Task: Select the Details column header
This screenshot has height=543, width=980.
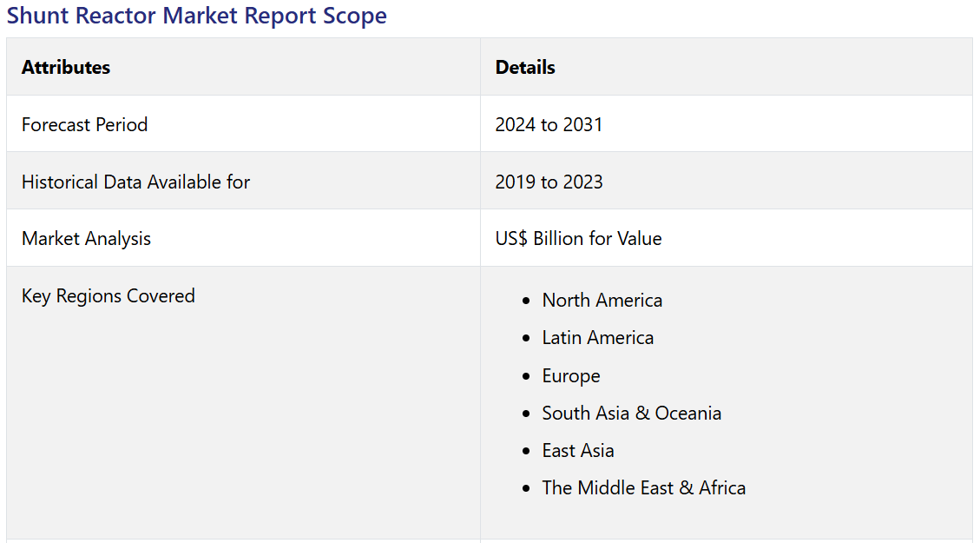Action: coord(525,67)
